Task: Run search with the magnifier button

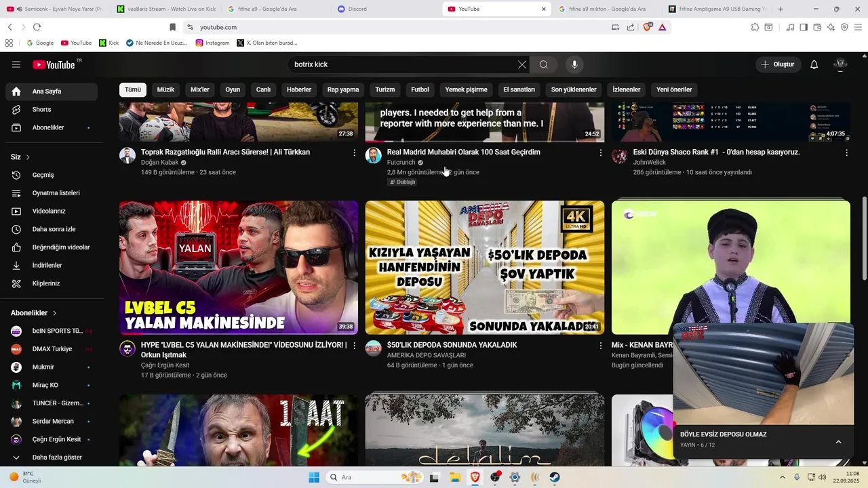Action: coord(544,64)
